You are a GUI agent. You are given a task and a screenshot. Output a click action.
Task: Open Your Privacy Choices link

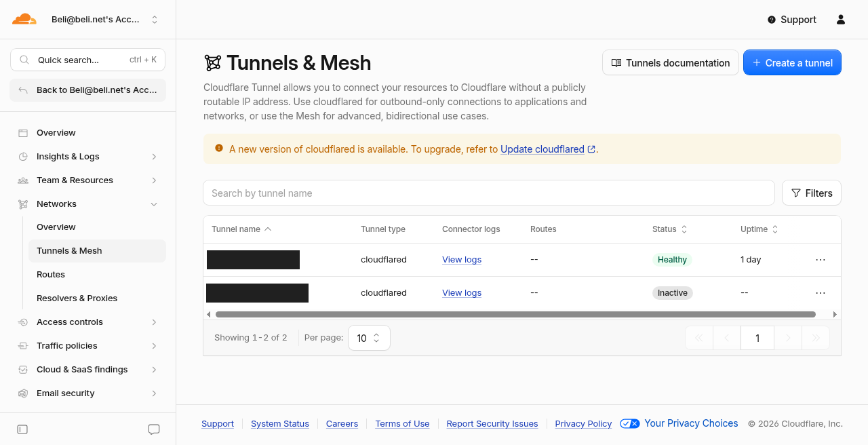coord(691,423)
